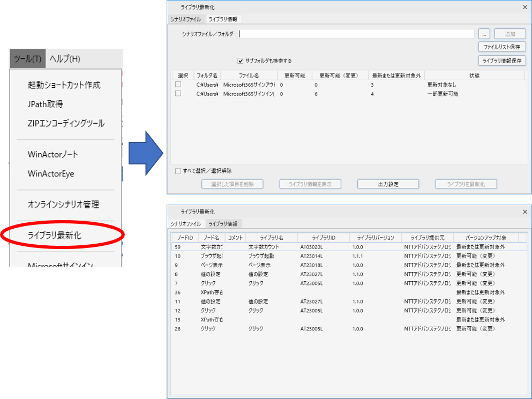The image size is (532, 399).
Task: Click the ... browse button
Action: pos(484,34)
